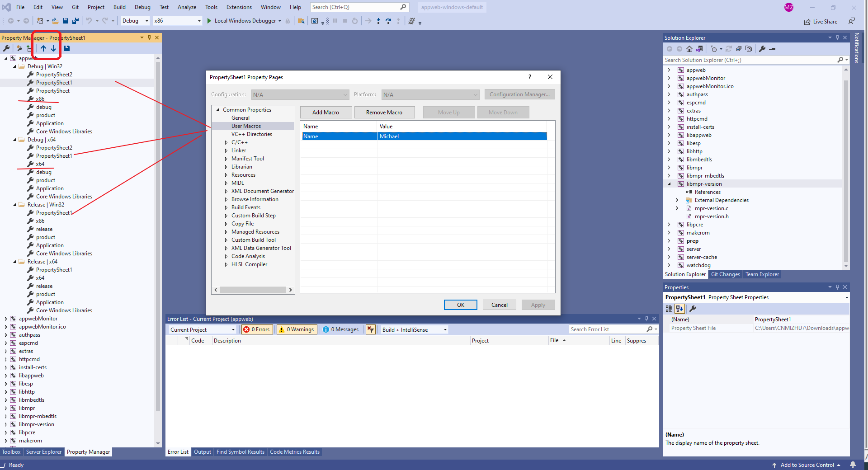Click Open File folder icon in toolbar
Image resolution: width=868 pixels, height=470 pixels.
click(55, 21)
